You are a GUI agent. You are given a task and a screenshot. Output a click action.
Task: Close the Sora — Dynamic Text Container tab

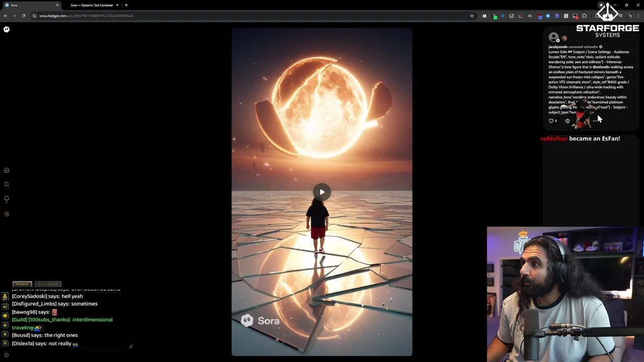pyautogui.click(x=117, y=5)
